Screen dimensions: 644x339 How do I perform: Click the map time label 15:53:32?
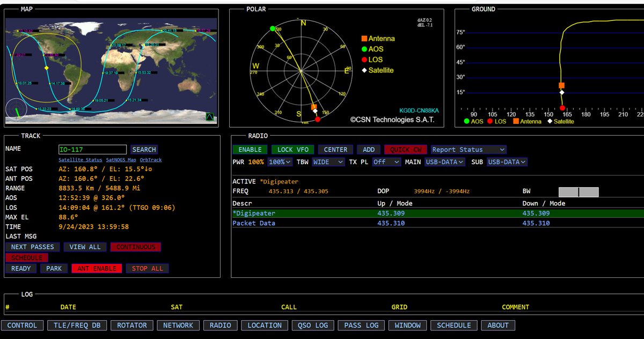pos(144,72)
